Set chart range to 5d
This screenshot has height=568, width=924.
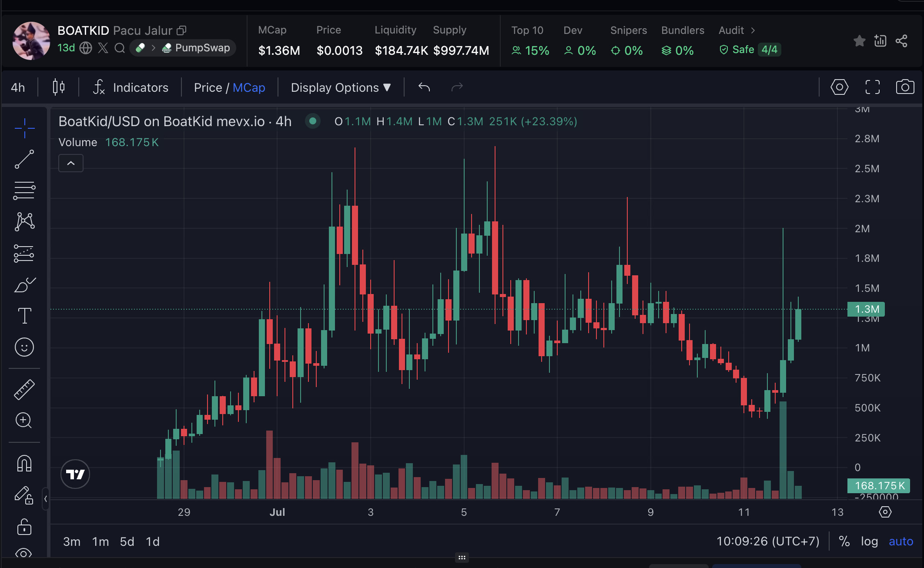127,541
